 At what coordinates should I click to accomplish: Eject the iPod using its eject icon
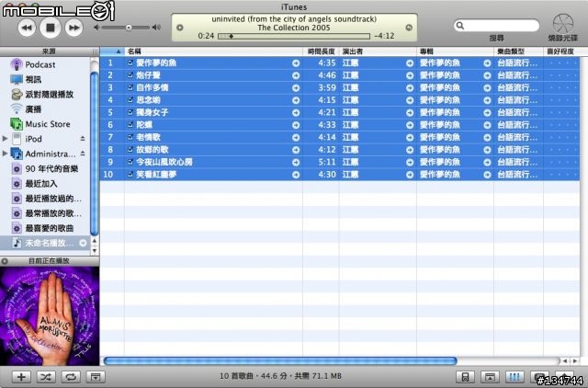click(x=83, y=139)
